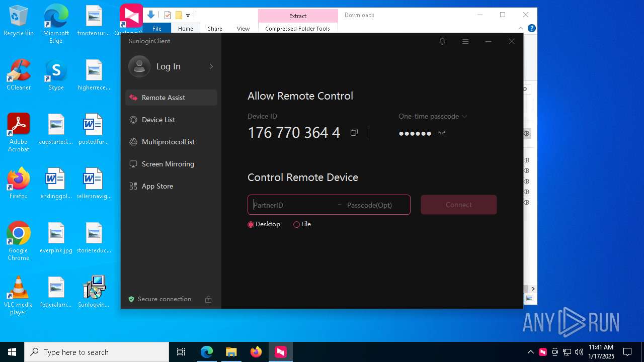
Task: Open View tab in Explorer ribbon
Action: click(x=243, y=29)
